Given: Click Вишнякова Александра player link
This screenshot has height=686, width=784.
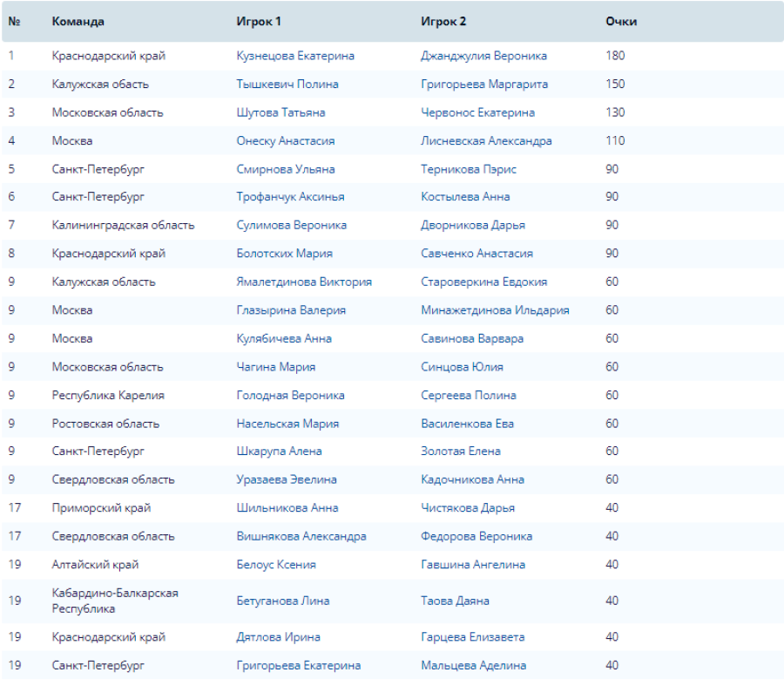Looking at the screenshot, I should (x=301, y=536).
